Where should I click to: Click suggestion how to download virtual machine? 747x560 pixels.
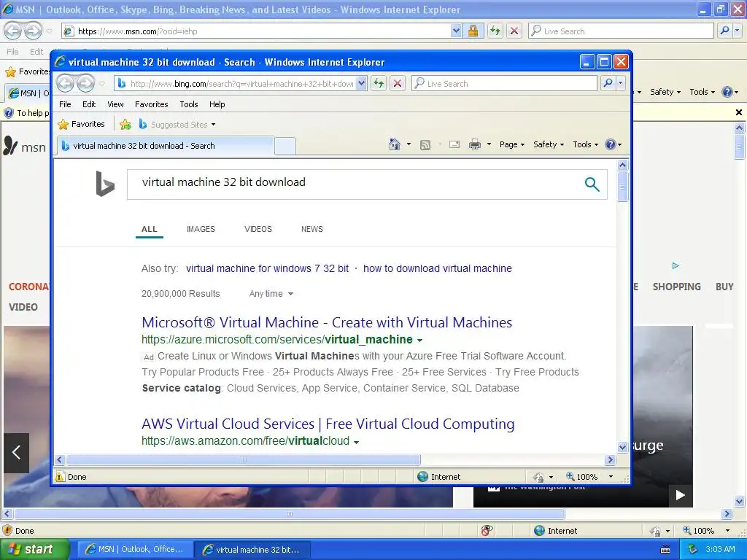click(438, 268)
